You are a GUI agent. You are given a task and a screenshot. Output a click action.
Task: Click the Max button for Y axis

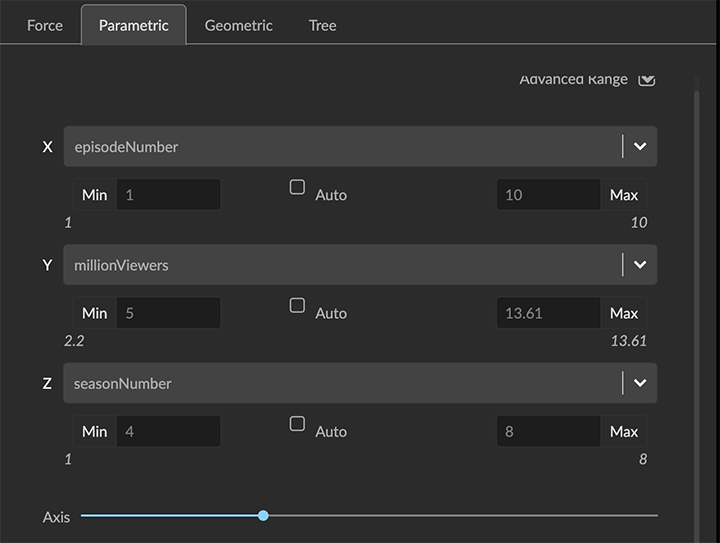click(624, 313)
